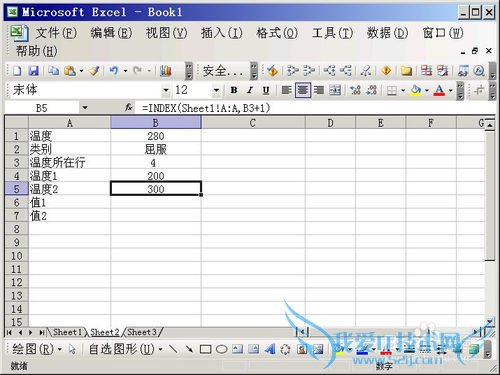Screen dimensions: 500x375
Task: Click the Copy icon in the standard toolbar
Action: pos(54,71)
